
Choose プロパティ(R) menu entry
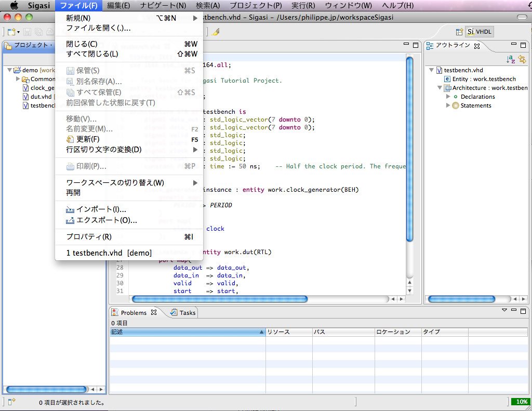(x=129, y=236)
